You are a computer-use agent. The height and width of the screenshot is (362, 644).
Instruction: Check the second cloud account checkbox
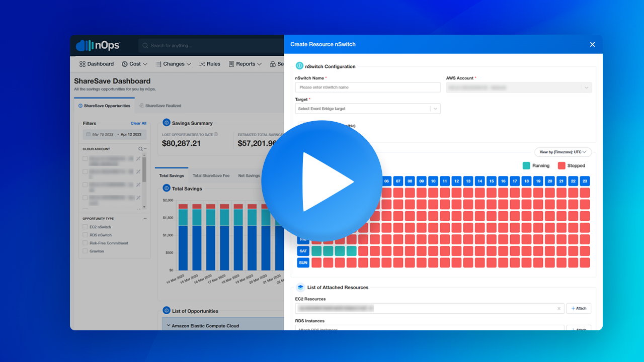(85, 171)
